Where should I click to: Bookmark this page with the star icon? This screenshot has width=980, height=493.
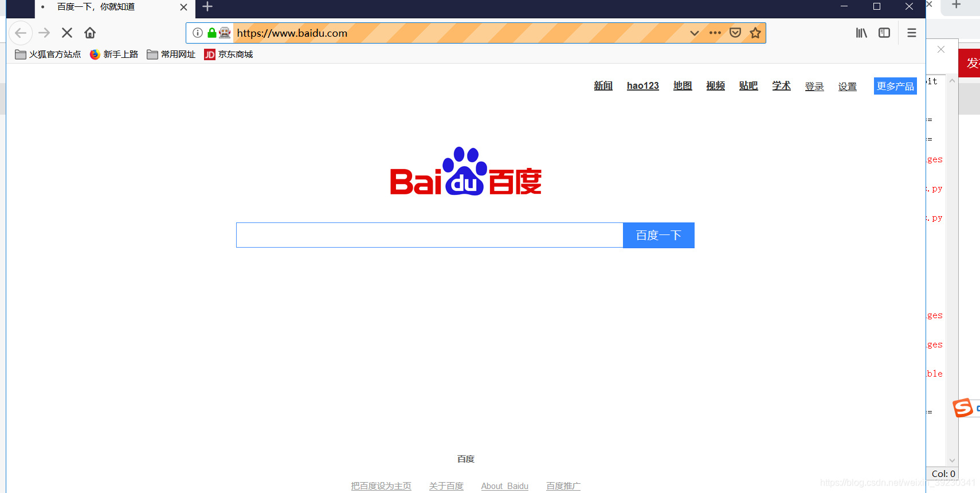coord(755,33)
